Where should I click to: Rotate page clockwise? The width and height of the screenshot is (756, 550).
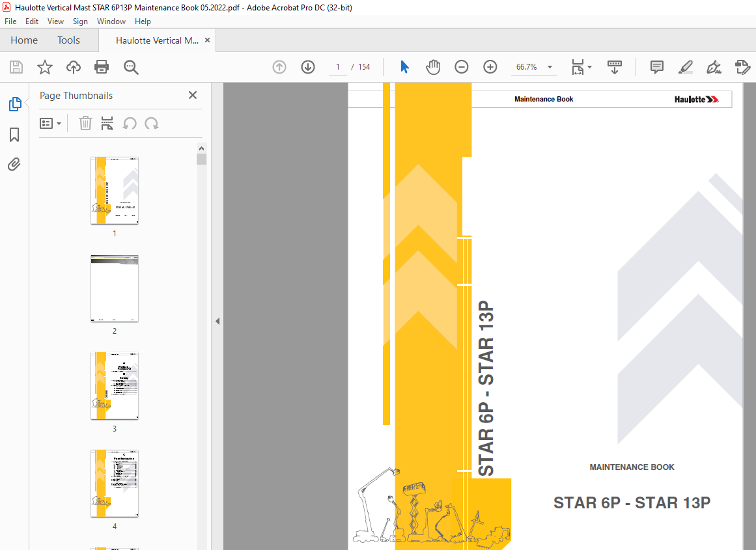[151, 124]
